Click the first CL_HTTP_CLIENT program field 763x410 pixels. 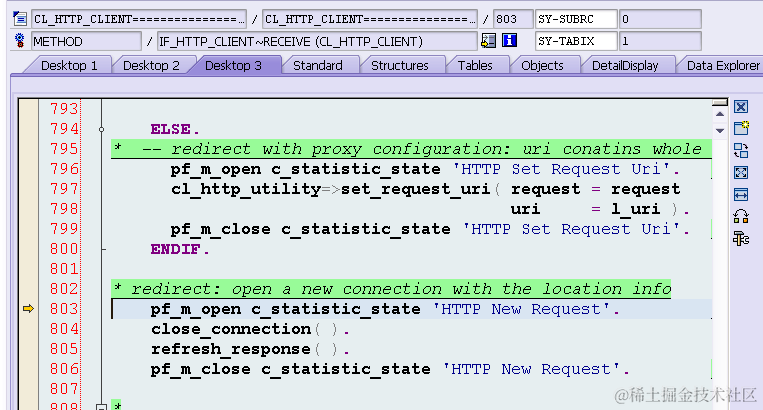(139, 19)
